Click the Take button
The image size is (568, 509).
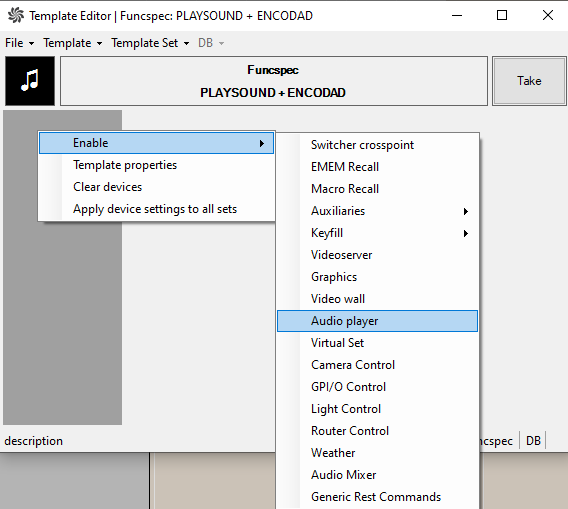tap(529, 81)
